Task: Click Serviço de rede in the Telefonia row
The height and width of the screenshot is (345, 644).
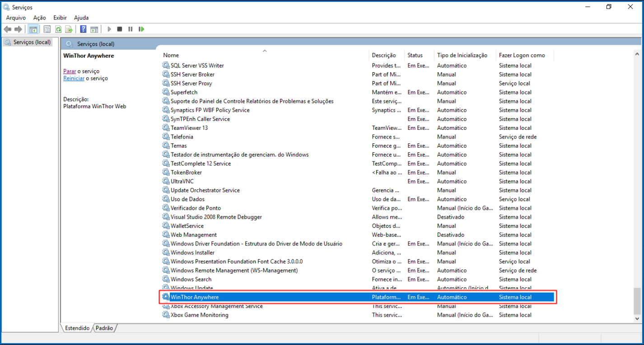Action: click(518, 137)
